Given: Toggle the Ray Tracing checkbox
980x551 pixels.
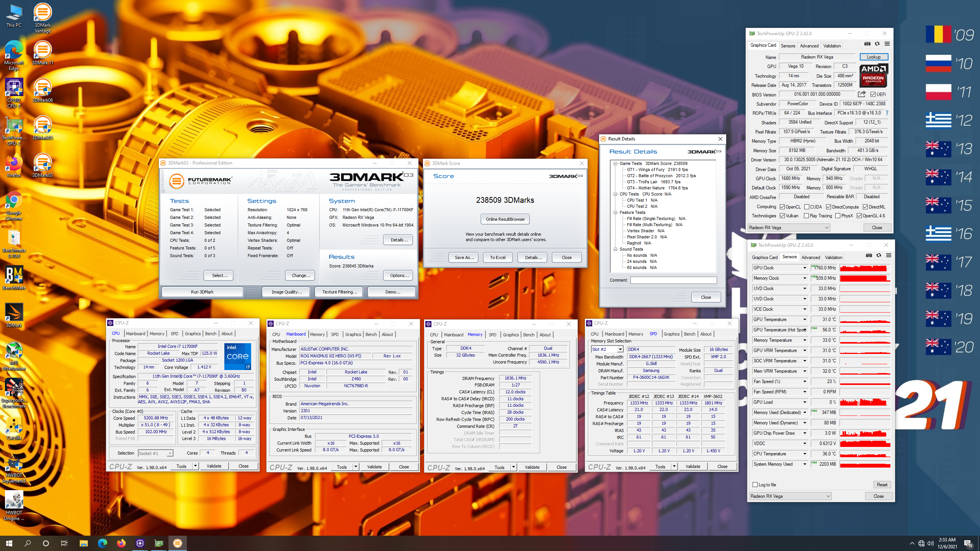Looking at the screenshot, I should pos(807,216).
